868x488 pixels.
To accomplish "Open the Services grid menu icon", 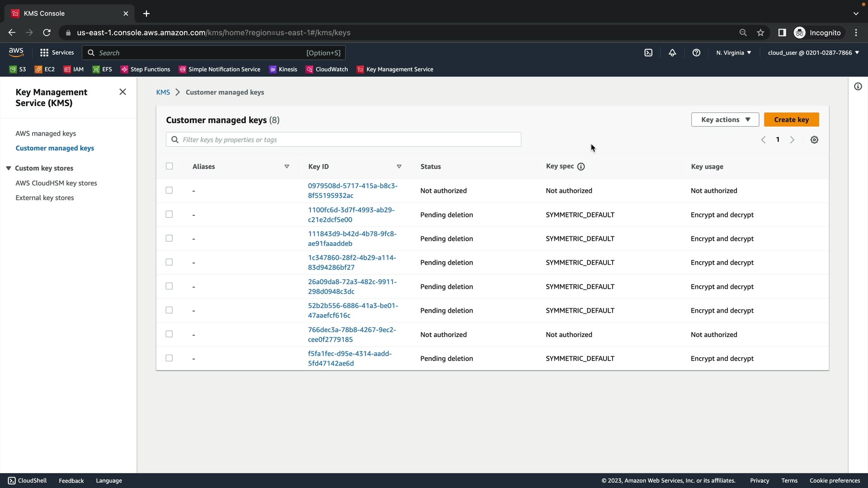I will click(x=44, y=53).
